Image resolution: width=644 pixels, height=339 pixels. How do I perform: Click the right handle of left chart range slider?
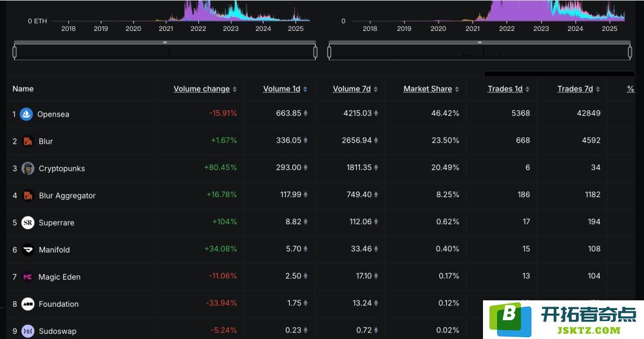315,52
